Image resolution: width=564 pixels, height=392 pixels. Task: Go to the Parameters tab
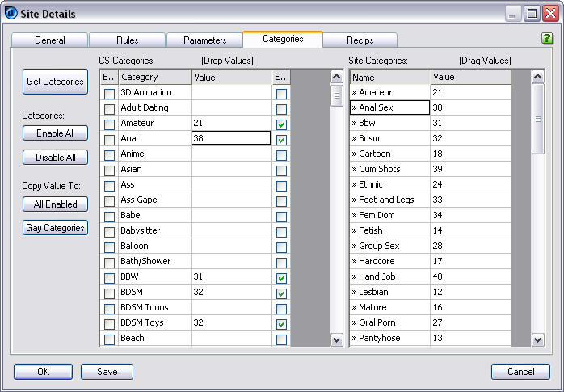[204, 40]
